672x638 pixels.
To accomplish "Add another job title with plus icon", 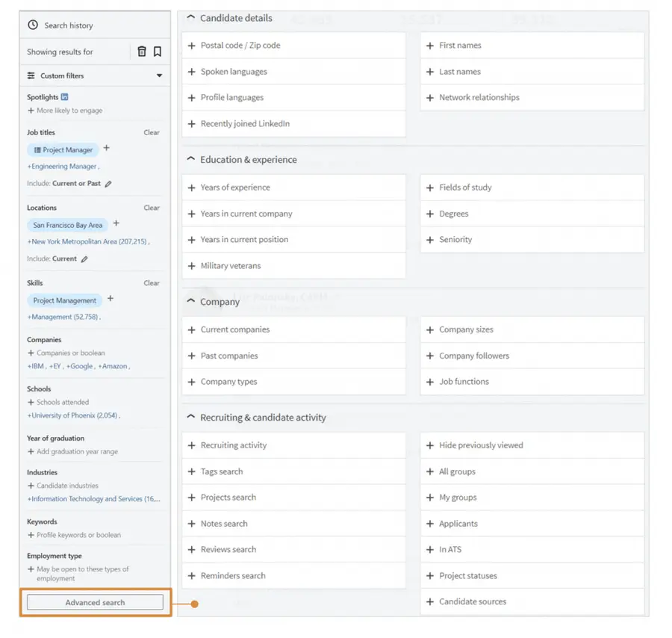I will click(106, 149).
